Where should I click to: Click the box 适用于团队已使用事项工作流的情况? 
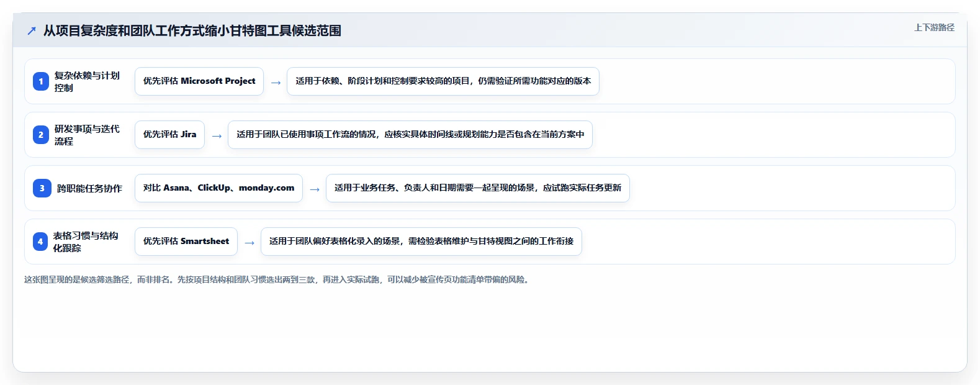(410, 135)
